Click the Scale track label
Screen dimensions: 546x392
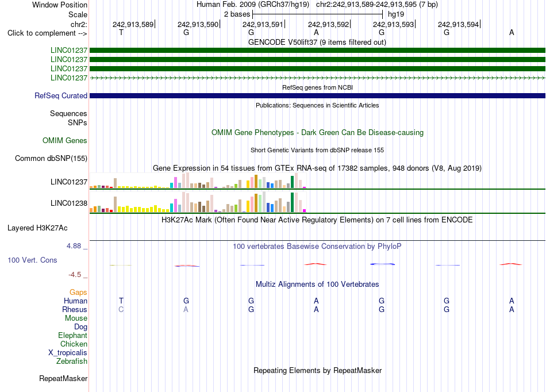pyautogui.click(x=78, y=14)
